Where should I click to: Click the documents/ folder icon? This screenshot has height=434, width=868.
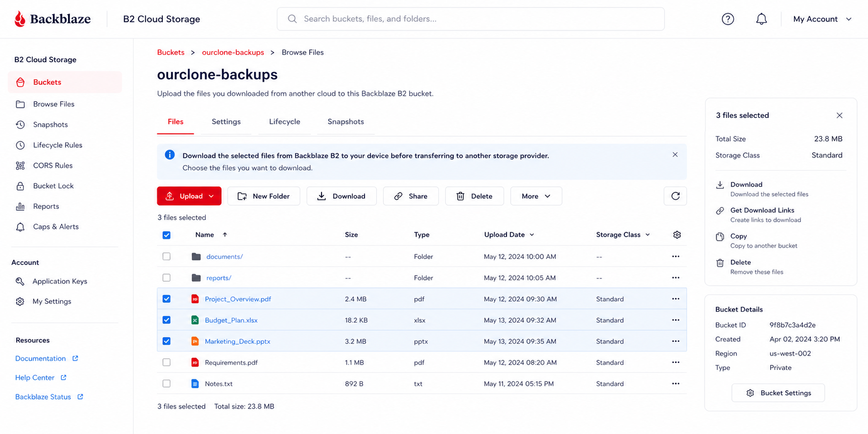click(196, 256)
